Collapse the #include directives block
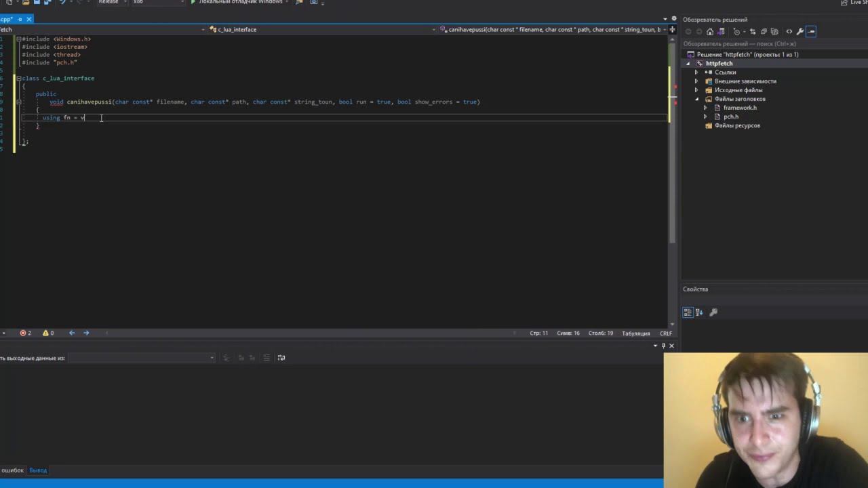The width and height of the screenshot is (868, 488). point(19,39)
